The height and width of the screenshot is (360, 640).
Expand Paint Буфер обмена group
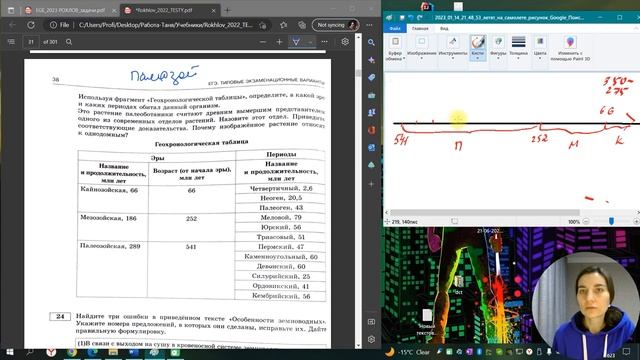[x=395, y=49]
